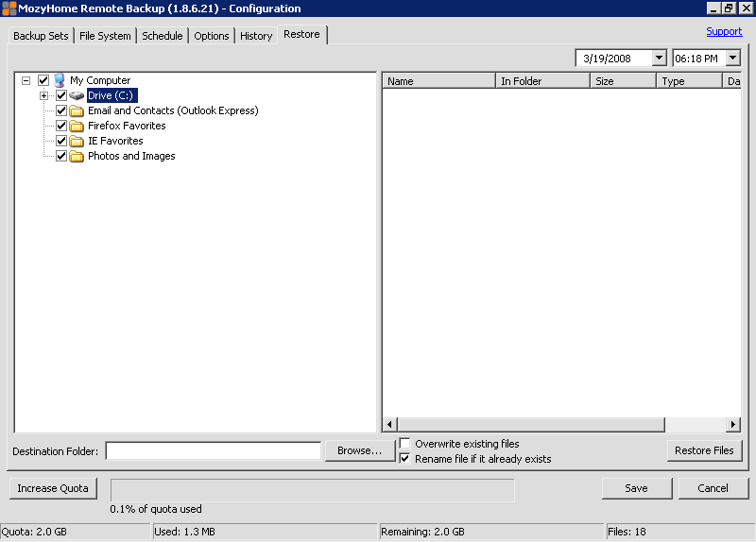Toggle the IE Favorites checkbox
756x542 pixels.
point(61,141)
